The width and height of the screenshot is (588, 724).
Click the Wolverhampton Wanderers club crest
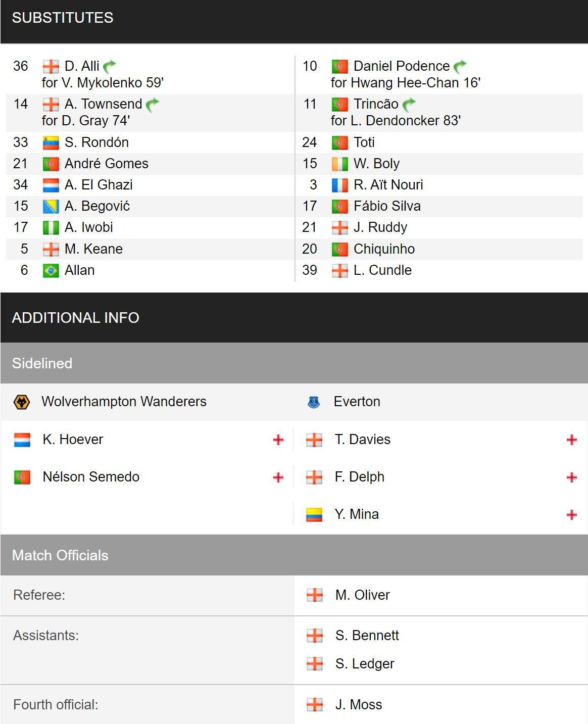click(x=21, y=402)
